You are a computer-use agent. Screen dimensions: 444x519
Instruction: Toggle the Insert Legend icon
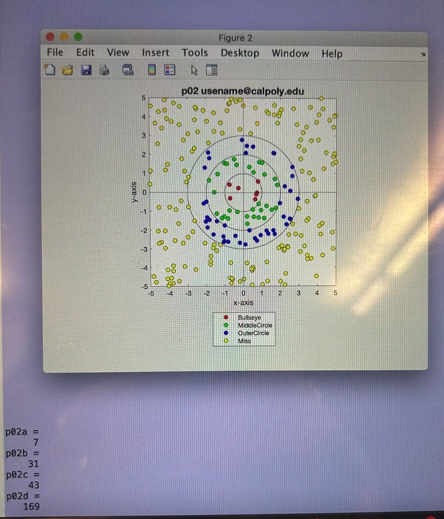point(170,70)
